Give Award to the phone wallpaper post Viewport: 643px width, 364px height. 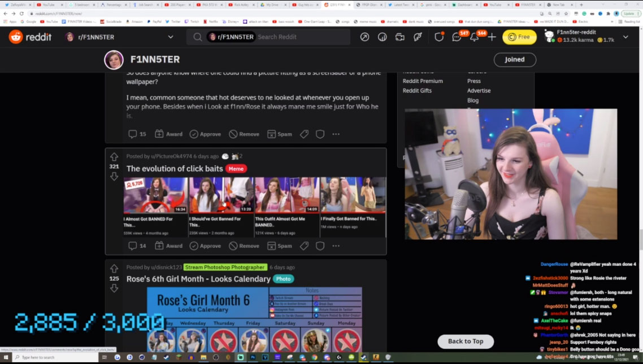coord(168,134)
